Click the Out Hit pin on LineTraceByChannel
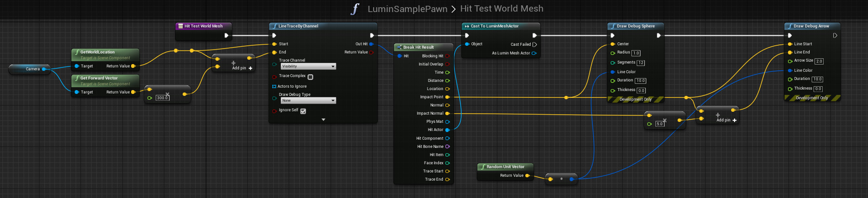The height and width of the screenshot is (198, 868). (x=371, y=44)
